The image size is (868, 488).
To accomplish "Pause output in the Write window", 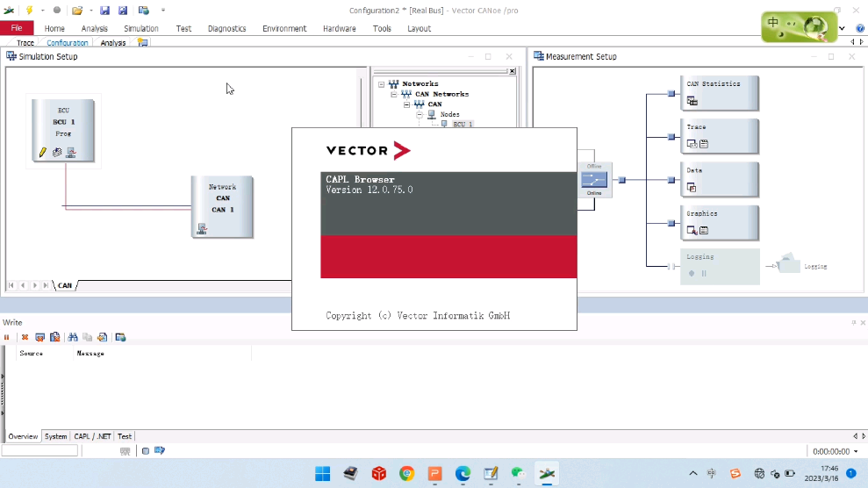I will 7,337.
